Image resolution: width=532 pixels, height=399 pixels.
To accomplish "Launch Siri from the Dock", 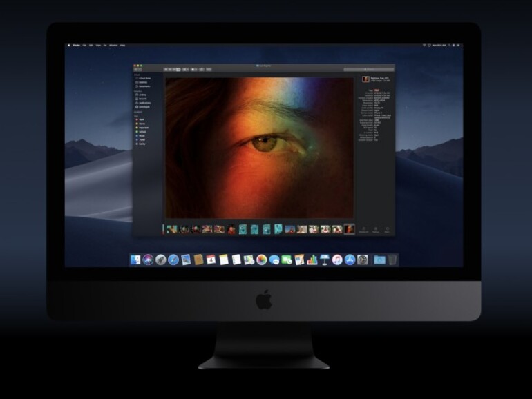I will point(148,260).
